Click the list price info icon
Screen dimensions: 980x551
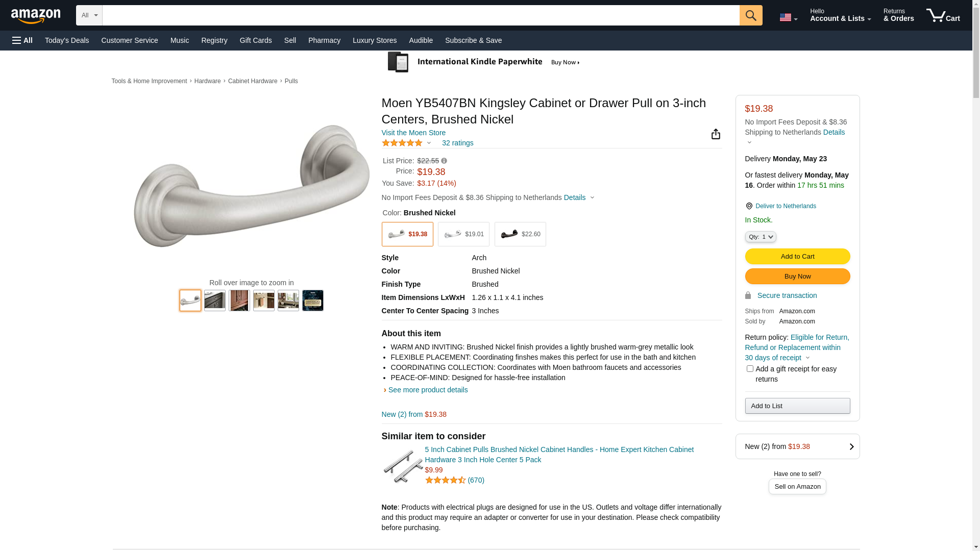tap(444, 161)
